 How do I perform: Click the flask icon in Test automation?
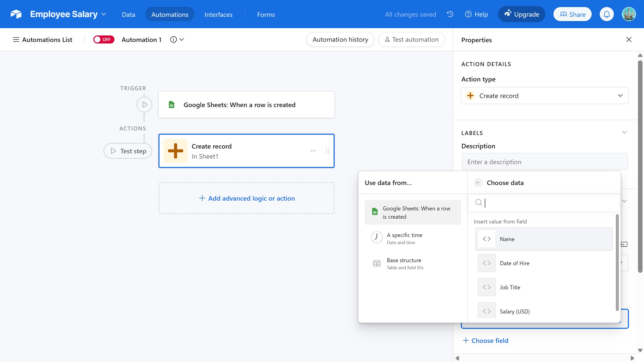(387, 39)
